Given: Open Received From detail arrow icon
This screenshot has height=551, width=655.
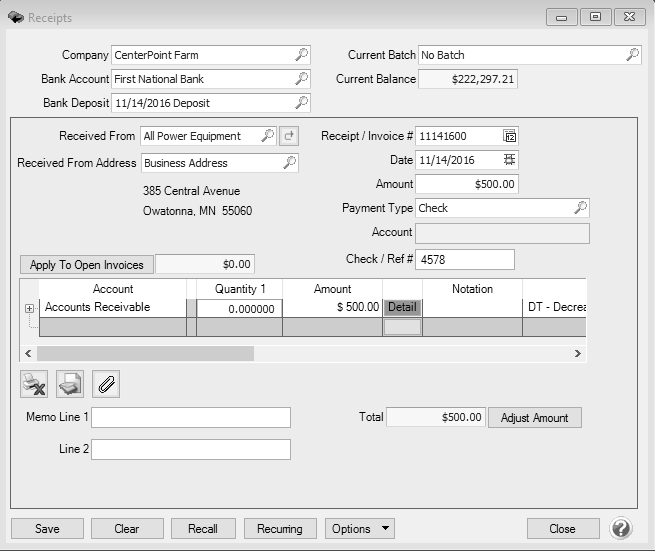Looking at the screenshot, I should tap(288, 136).
